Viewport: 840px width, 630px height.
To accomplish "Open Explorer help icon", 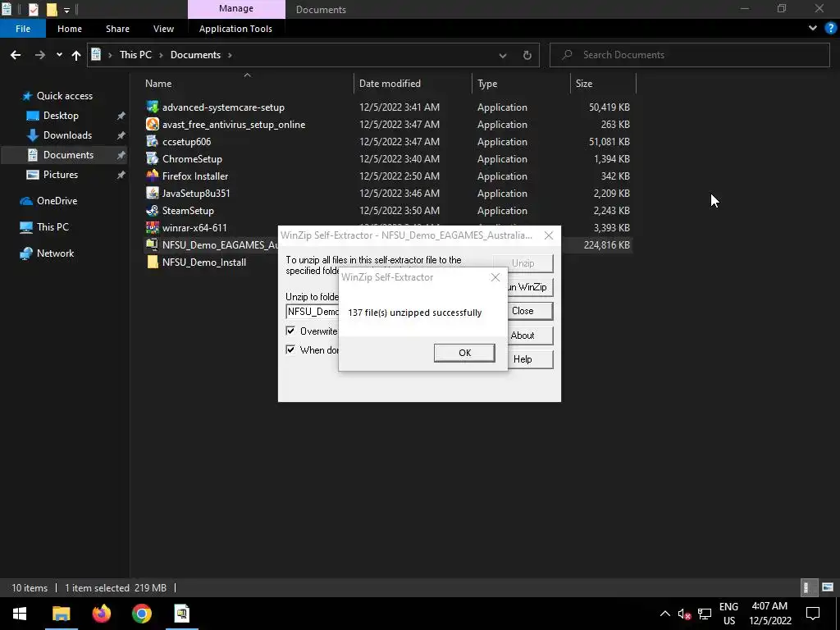I will (x=830, y=28).
